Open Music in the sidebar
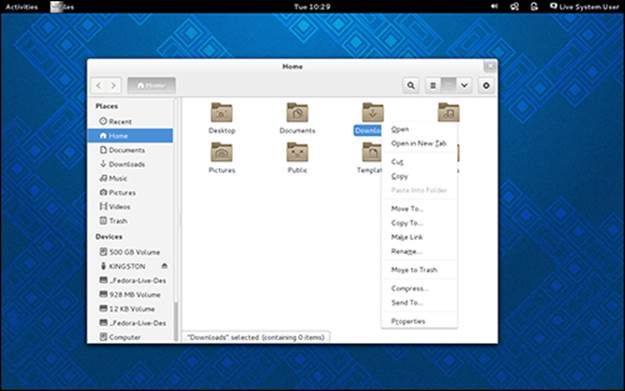Image resolution: width=625 pixels, height=391 pixels. [x=130, y=178]
